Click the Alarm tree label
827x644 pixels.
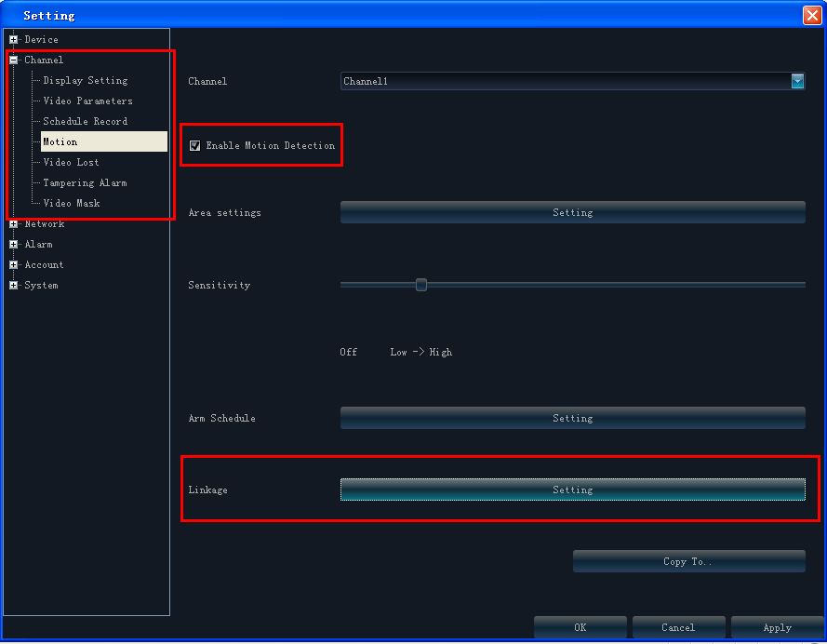[x=38, y=245]
